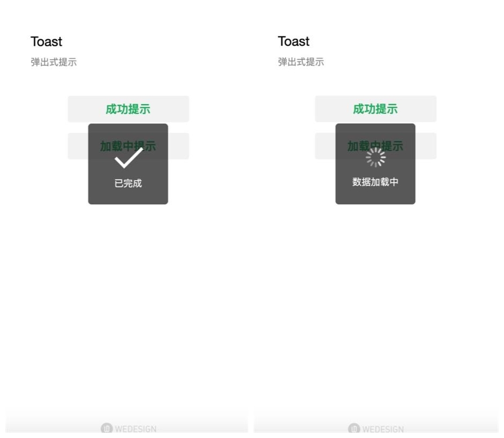Click the 弹出式提示 subtitle on the checkmark screen
Viewport: 504px width, 438px height.
(x=54, y=62)
